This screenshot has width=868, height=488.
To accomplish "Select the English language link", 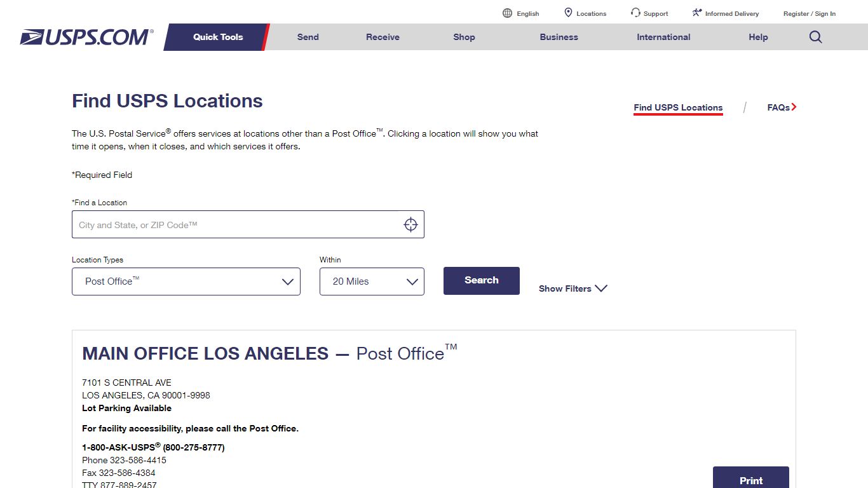I will click(528, 13).
